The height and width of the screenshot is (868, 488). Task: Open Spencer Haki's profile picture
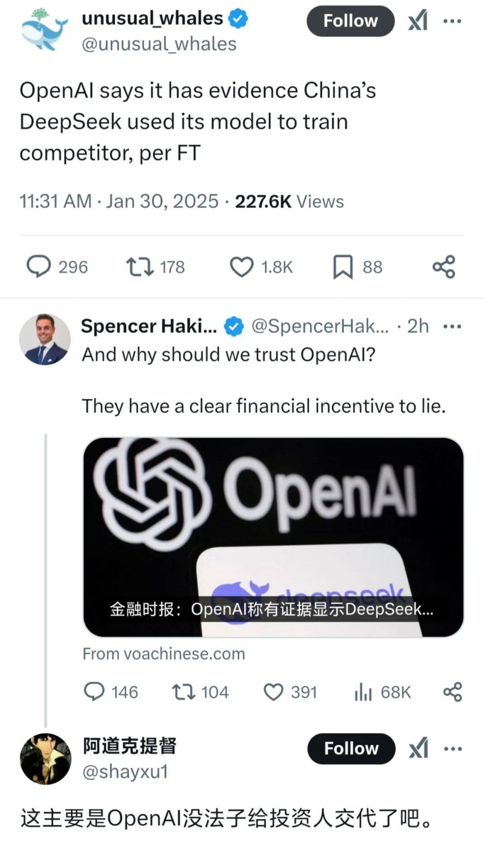point(45,339)
